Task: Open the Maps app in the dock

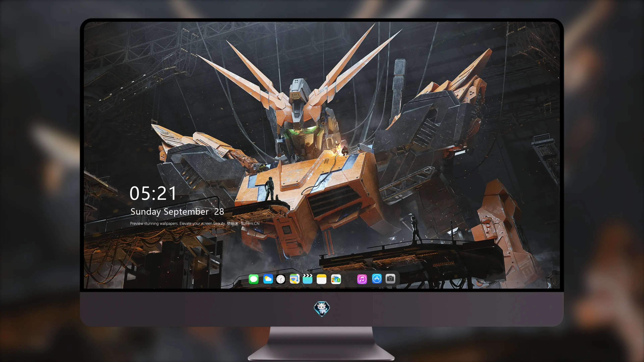Action: click(x=294, y=279)
